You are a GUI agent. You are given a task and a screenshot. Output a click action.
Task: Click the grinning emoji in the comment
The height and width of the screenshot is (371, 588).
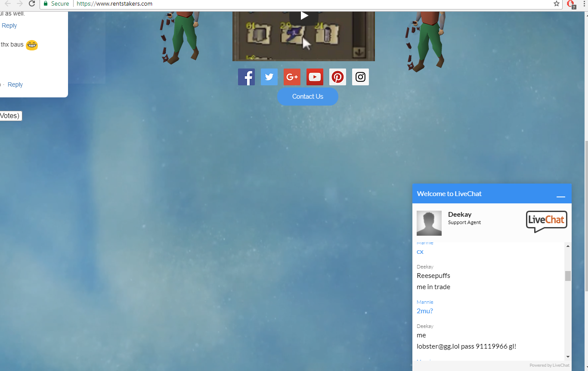pyautogui.click(x=31, y=45)
